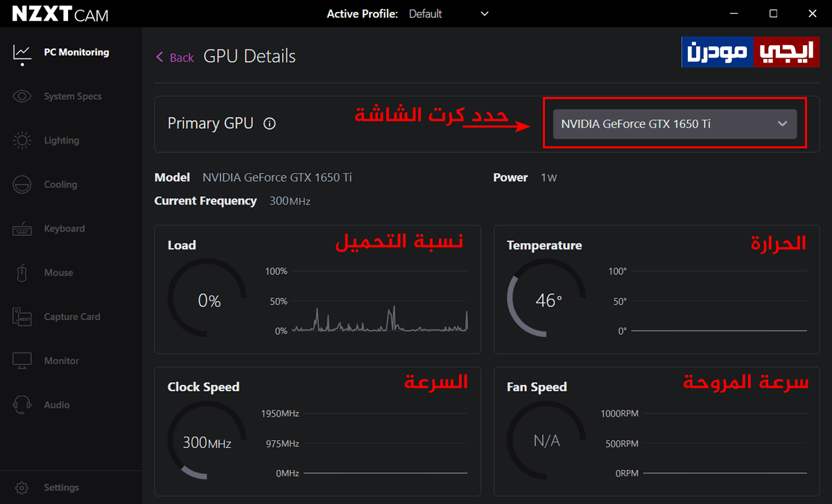The width and height of the screenshot is (832, 504).
Task: Select Monitor label in sidebar
Action: coord(62,360)
